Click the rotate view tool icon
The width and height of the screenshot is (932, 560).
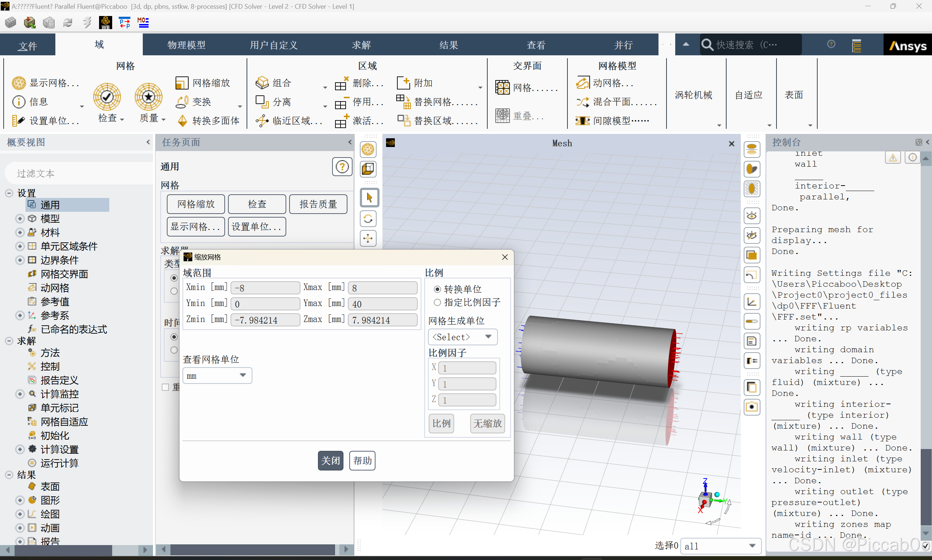coord(368,218)
